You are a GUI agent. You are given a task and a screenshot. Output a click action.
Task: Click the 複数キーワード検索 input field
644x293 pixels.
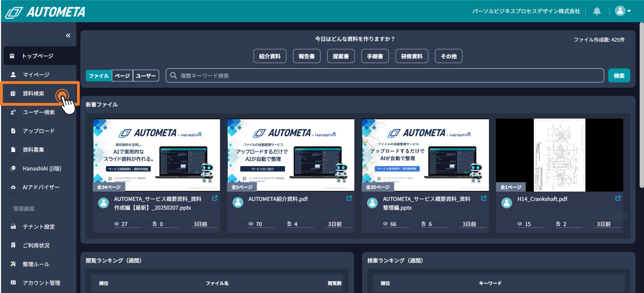[385, 75]
